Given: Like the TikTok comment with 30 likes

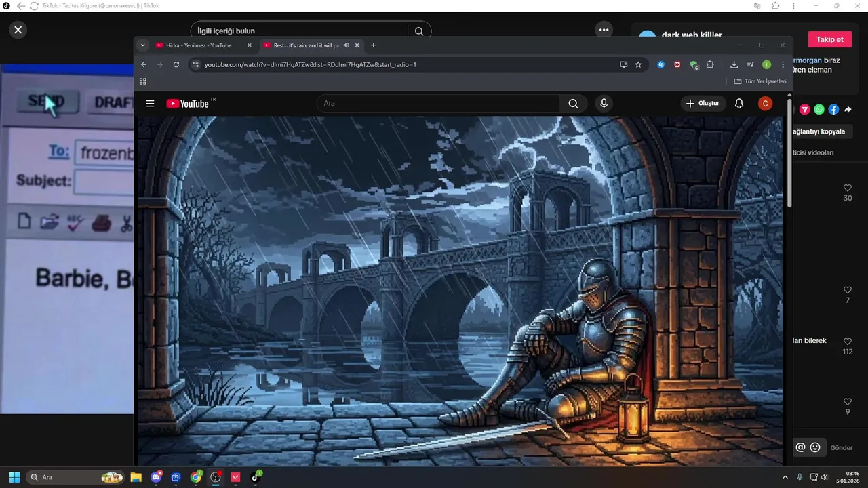Looking at the screenshot, I should coord(848,188).
